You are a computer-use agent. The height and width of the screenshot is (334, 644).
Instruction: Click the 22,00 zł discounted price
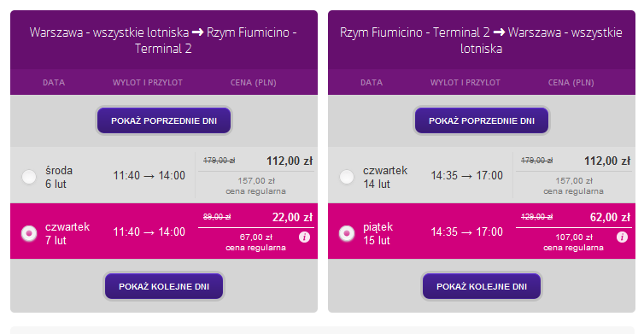(x=292, y=217)
